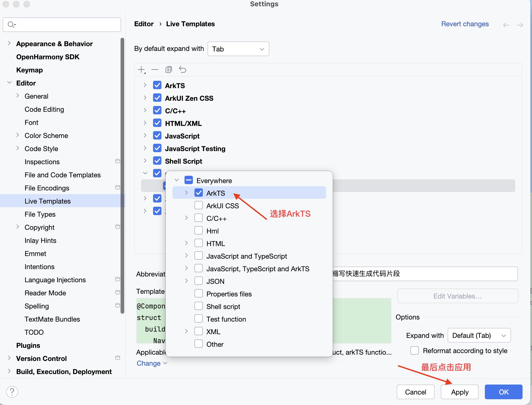
Task: Open the Expand with Default (Tab) dropdown
Action: 479,335
